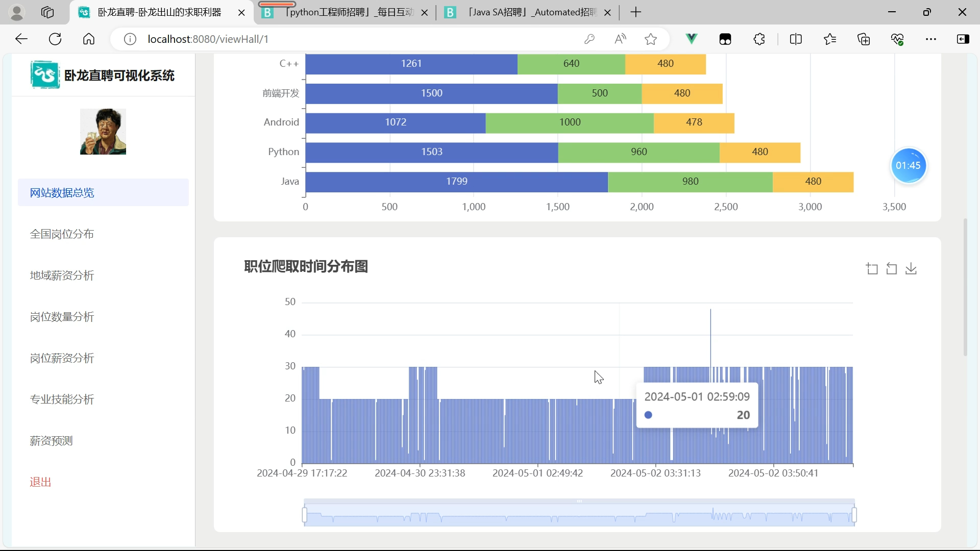980x551 pixels.
Task: Click the browser back arrow
Action: coord(21,39)
